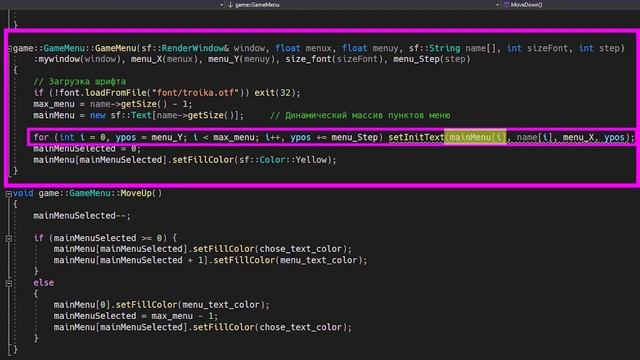Viewport: 640px width, 360px height.
Task: Click the line 'mainMenu = new sf::Text[name->getSize()];'
Action: 138,116
